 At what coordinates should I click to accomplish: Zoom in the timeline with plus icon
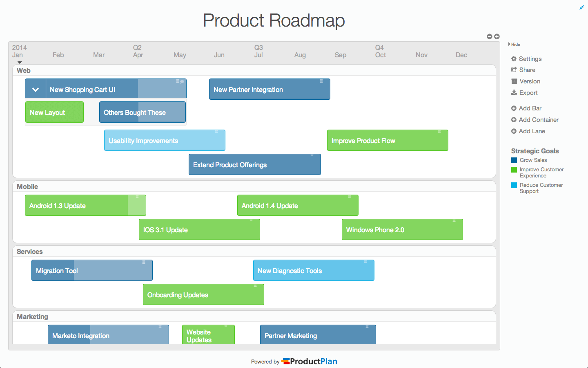(x=497, y=36)
